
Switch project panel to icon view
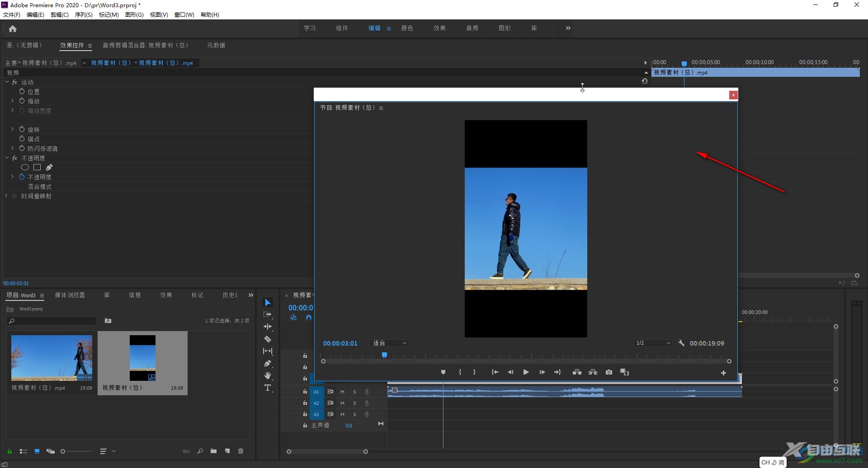pos(37,451)
